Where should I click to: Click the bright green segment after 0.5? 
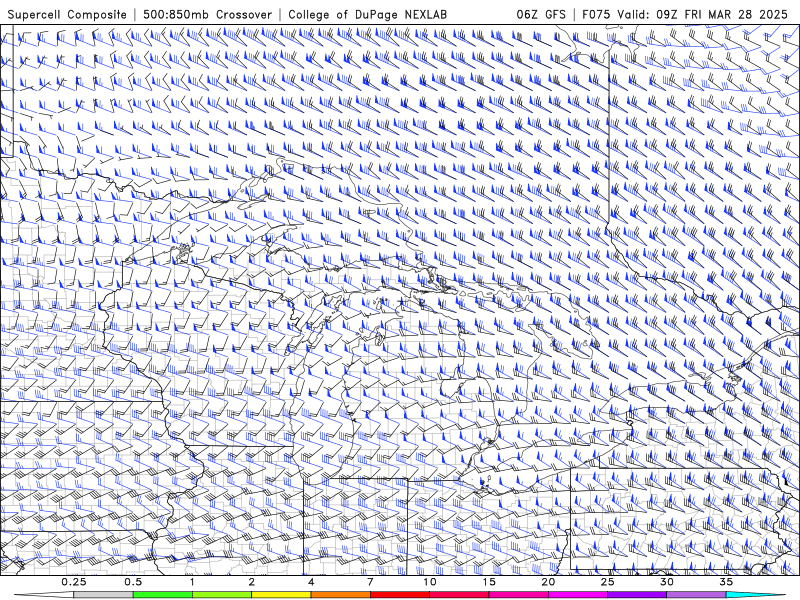pos(162,595)
